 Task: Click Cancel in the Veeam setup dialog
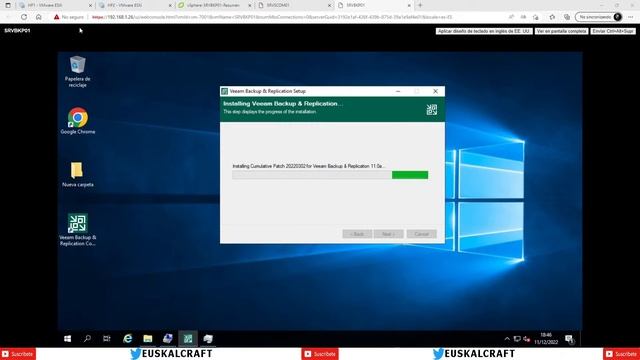[422, 234]
